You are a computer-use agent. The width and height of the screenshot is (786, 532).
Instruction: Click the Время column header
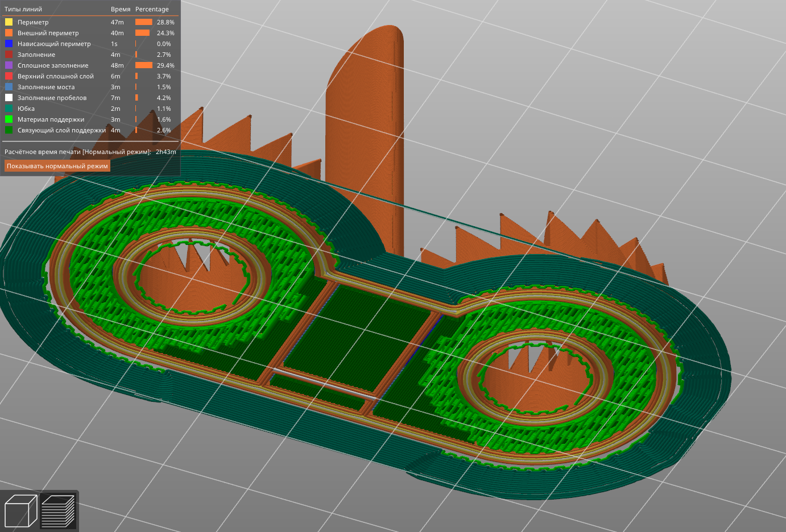pos(121,9)
